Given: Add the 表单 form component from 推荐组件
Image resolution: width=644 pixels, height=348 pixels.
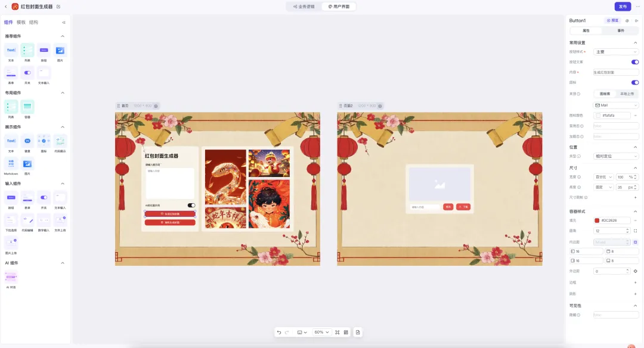Looking at the screenshot, I should click(11, 73).
